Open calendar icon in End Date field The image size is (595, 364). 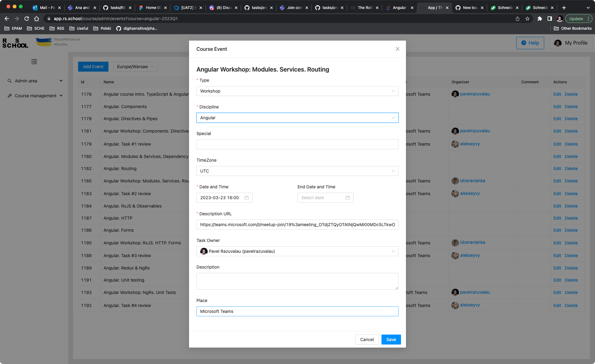[x=348, y=198]
